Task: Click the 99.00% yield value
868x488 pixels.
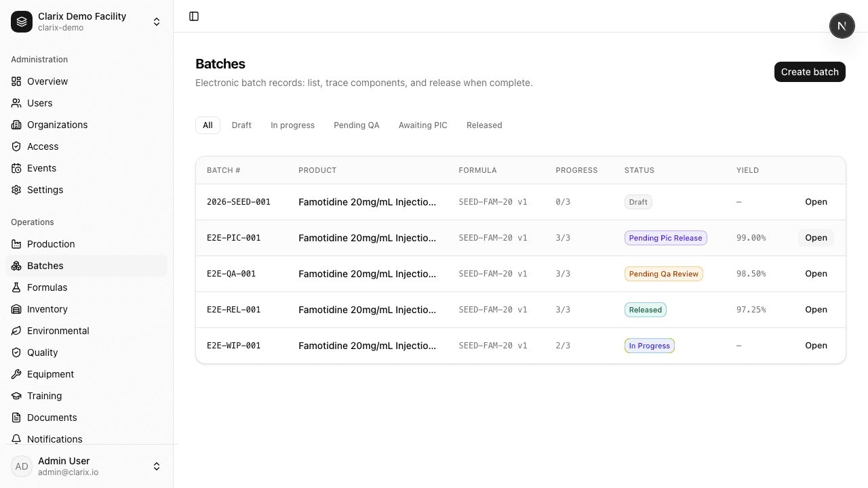Action: [x=751, y=238]
